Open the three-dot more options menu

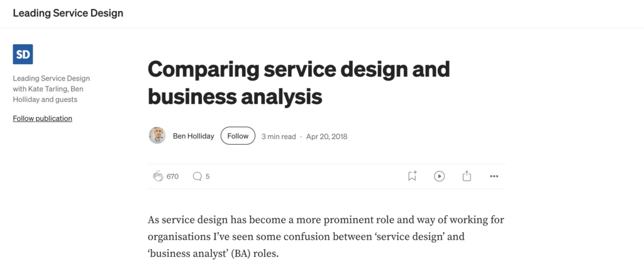pyautogui.click(x=494, y=176)
